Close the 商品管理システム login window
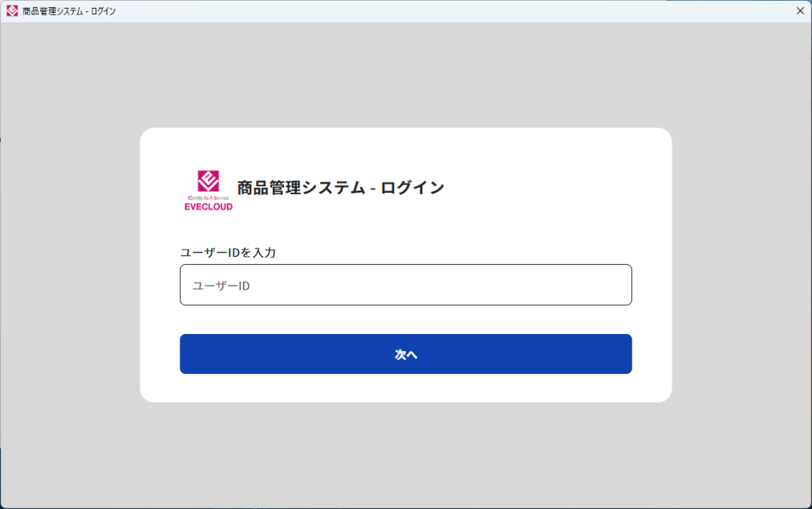This screenshot has height=509, width=812. click(x=799, y=11)
